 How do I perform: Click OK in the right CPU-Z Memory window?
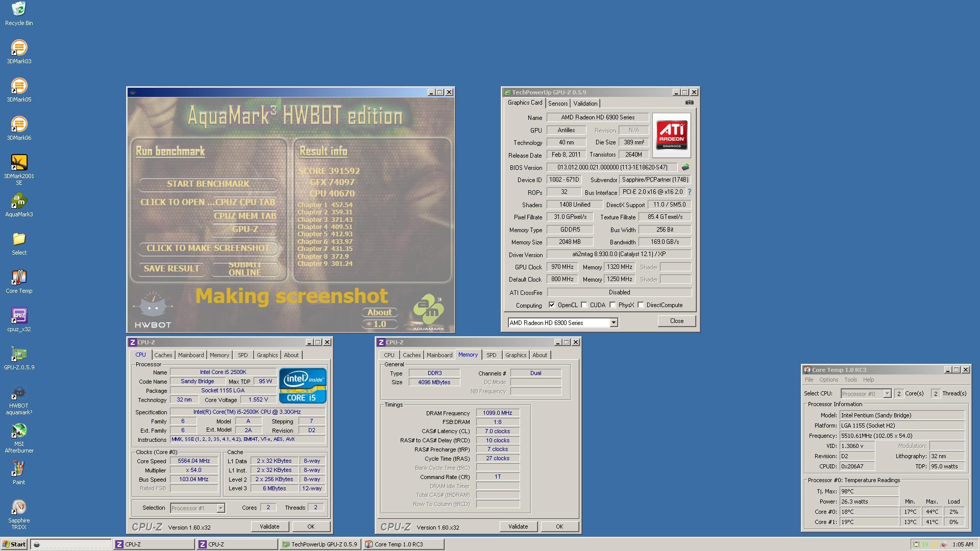coord(559,527)
